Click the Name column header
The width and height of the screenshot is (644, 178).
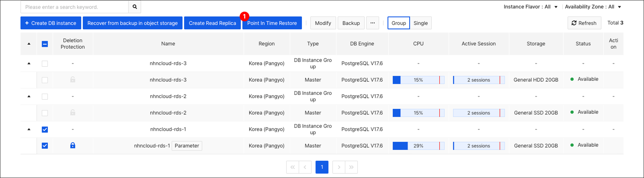tap(168, 44)
